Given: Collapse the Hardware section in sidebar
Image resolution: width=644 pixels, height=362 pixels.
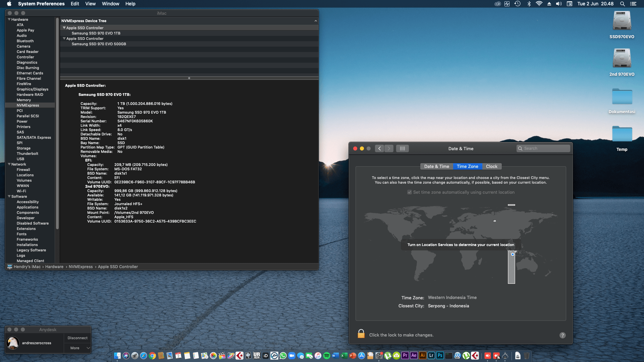Looking at the screenshot, I should click(9, 19).
